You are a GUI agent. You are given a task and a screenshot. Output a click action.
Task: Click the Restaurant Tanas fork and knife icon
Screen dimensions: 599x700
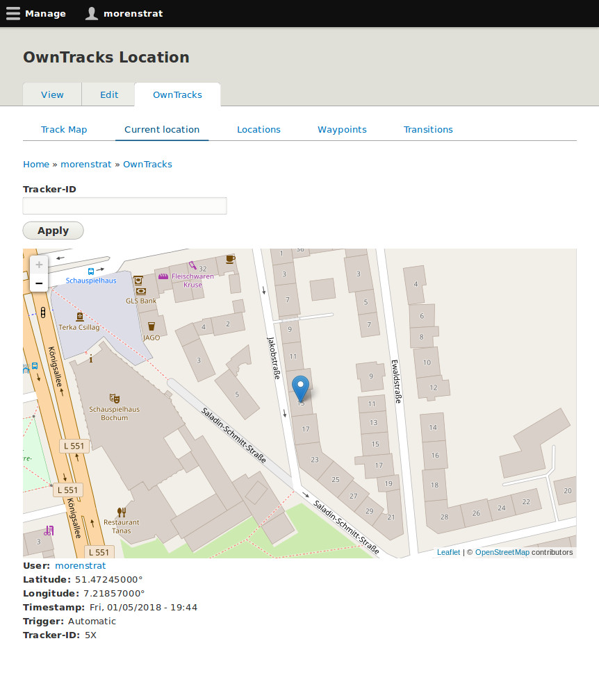tap(122, 512)
